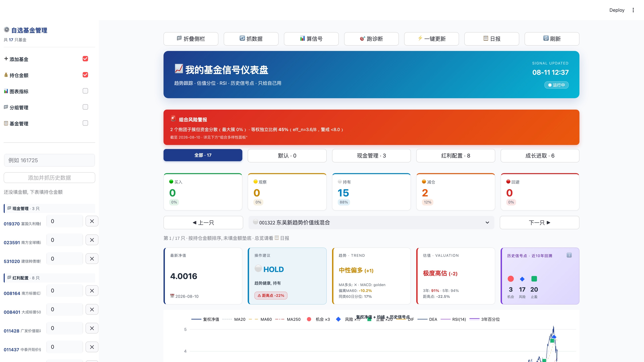Viewport: 644px width, 362px height.
Task: Click the gear icon beside 自选基金管理
Action: (7, 30)
